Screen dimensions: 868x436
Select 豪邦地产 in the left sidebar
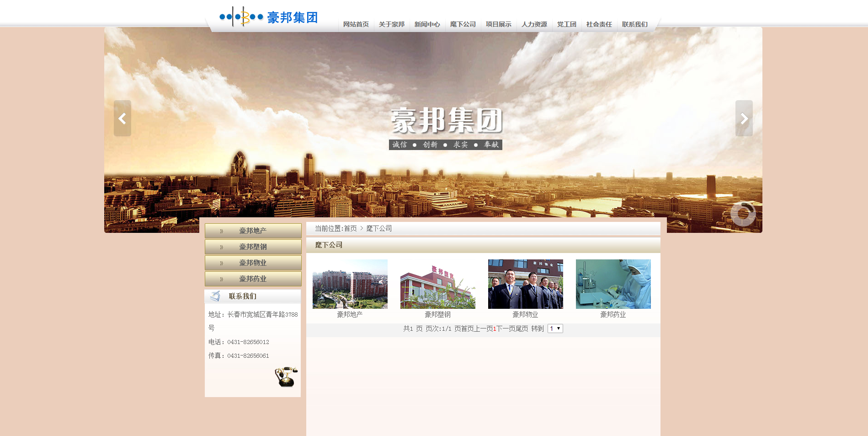253,231
